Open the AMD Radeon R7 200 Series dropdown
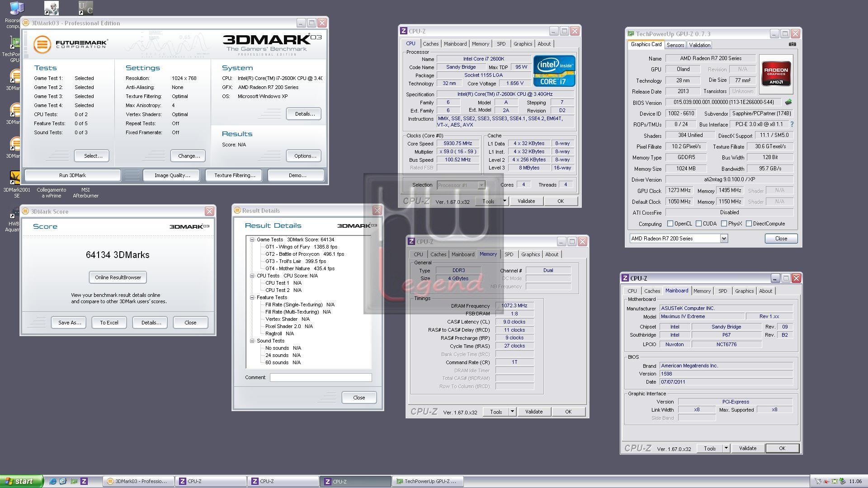Screen dimensions: 868x488 click(x=724, y=239)
